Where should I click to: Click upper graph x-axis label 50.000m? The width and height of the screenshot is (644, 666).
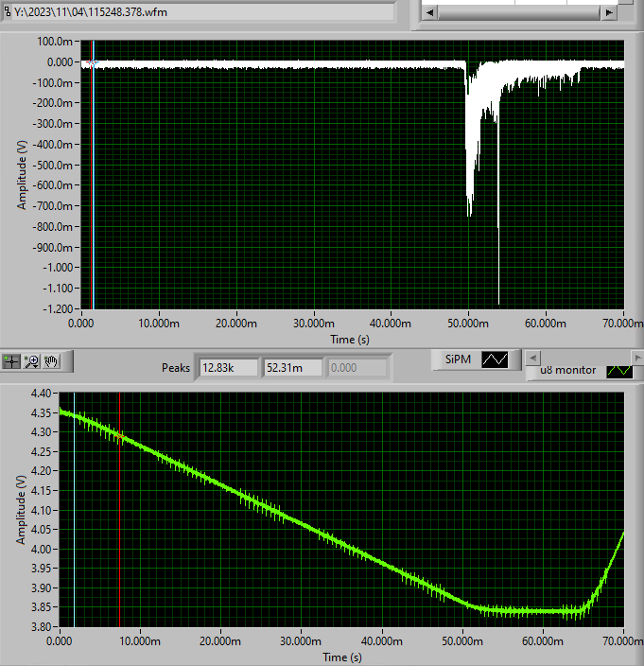[468, 324]
